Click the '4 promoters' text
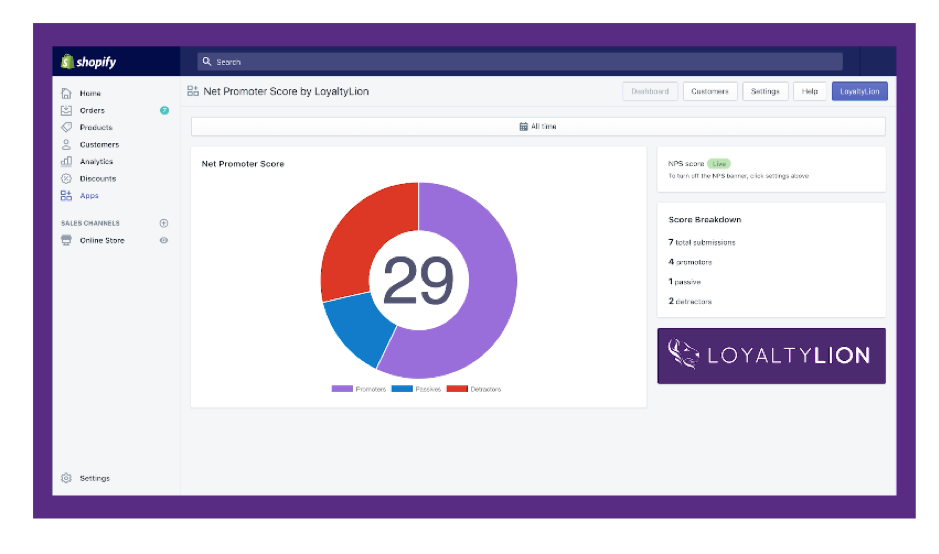939x554 pixels. (690, 262)
